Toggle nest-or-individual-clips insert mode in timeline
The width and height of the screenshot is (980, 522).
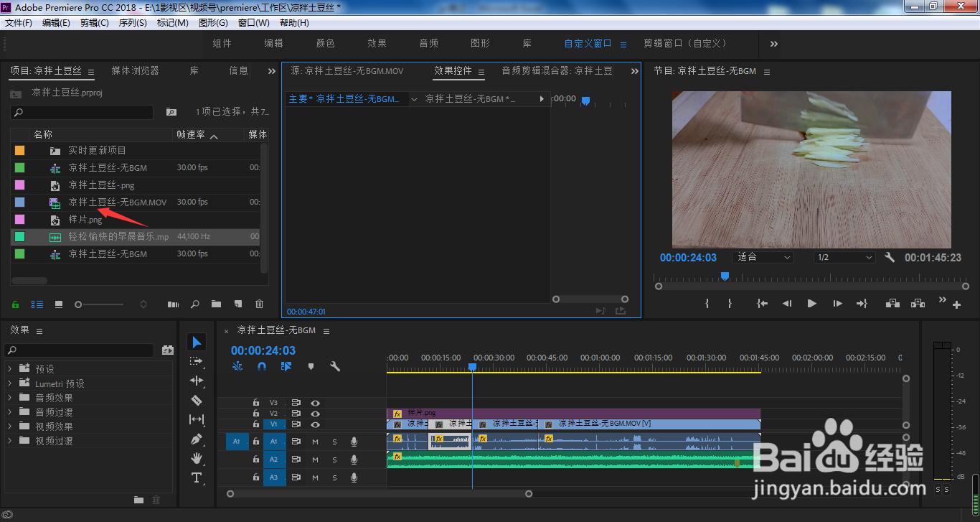(x=237, y=366)
